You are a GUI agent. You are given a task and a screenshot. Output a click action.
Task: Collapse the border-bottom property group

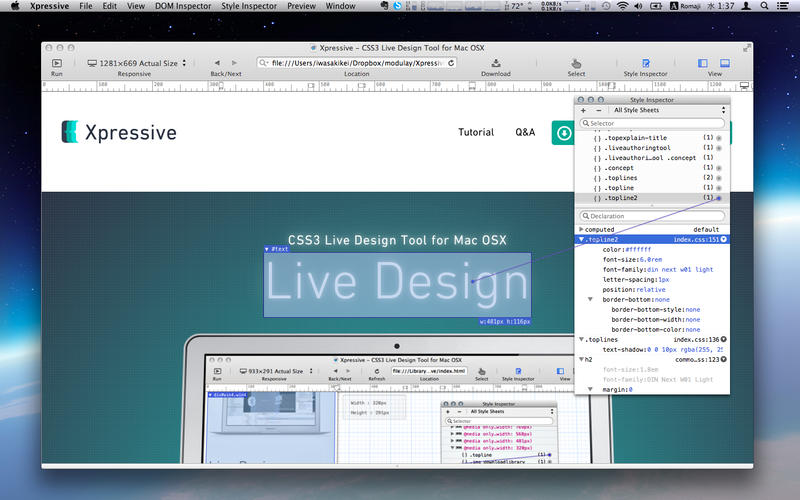(590, 299)
